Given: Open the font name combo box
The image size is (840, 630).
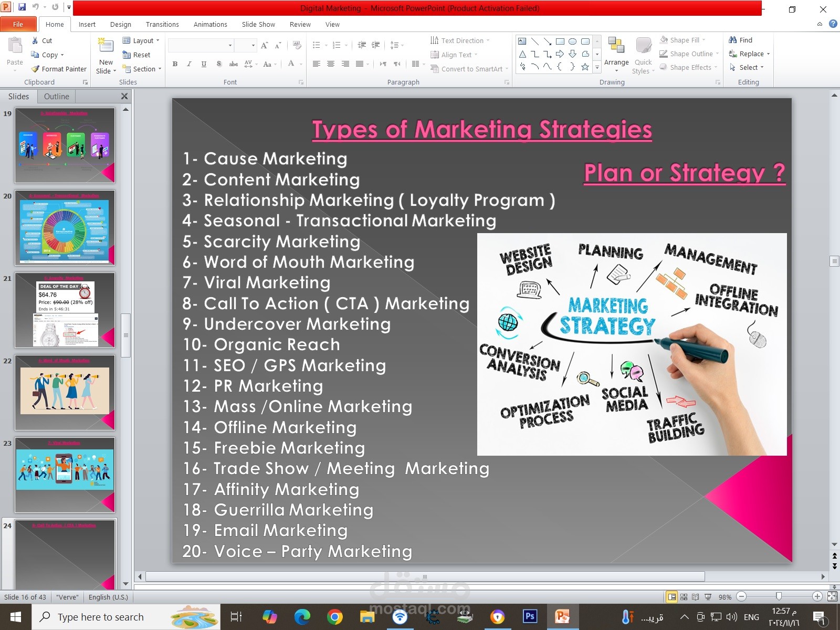Looking at the screenshot, I should tap(201, 46).
